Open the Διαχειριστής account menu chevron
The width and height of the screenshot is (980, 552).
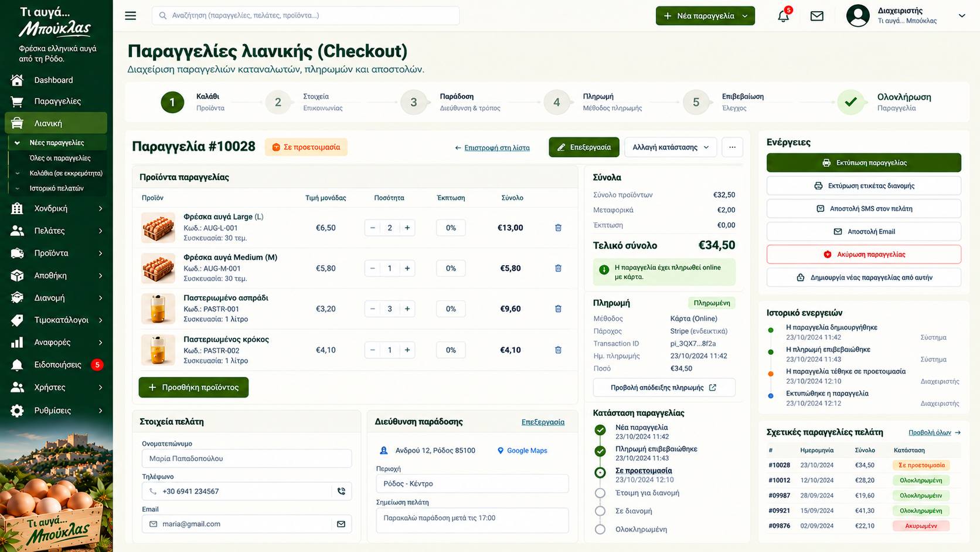pos(961,16)
